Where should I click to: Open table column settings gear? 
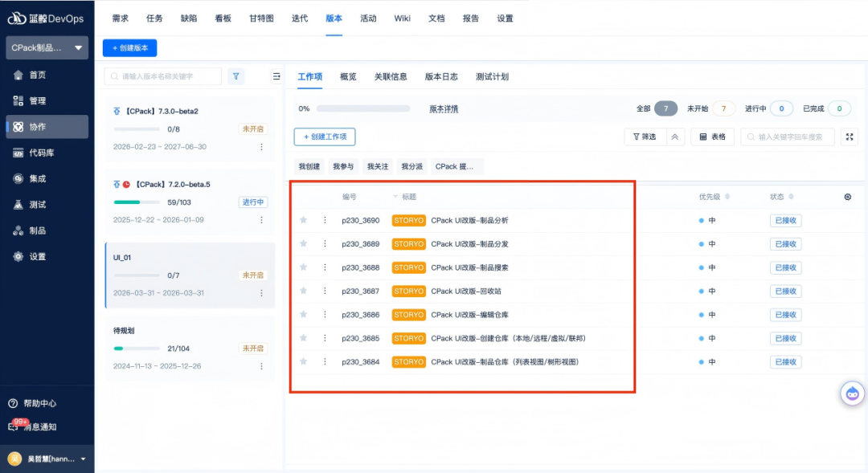coord(848,197)
